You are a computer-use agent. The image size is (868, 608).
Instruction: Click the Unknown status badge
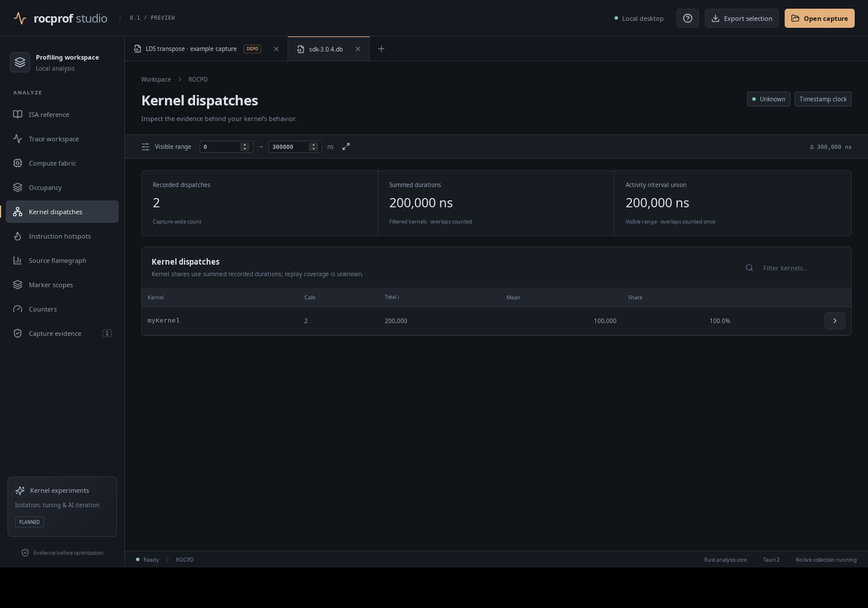tap(768, 99)
